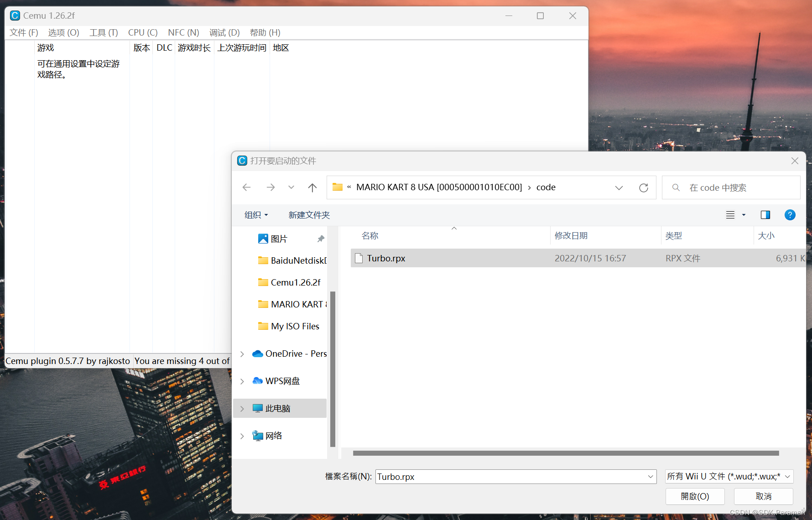The image size is (812, 520).
Task: Click the address bar folder icon
Action: (338, 187)
